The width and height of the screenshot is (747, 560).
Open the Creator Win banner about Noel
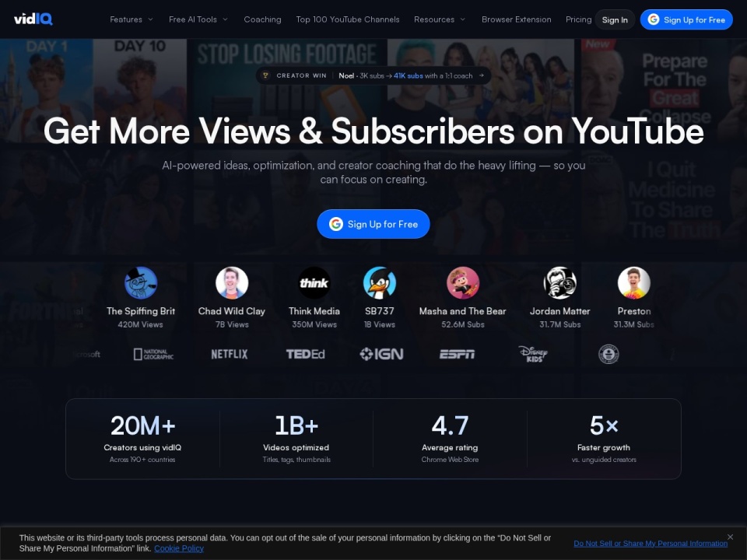[373, 75]
